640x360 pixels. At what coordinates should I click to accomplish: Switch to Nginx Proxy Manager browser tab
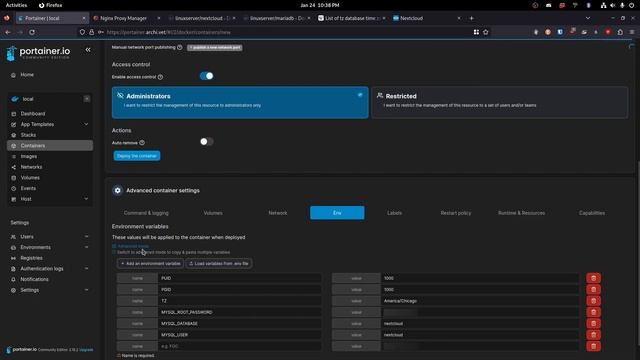[127, 18]
